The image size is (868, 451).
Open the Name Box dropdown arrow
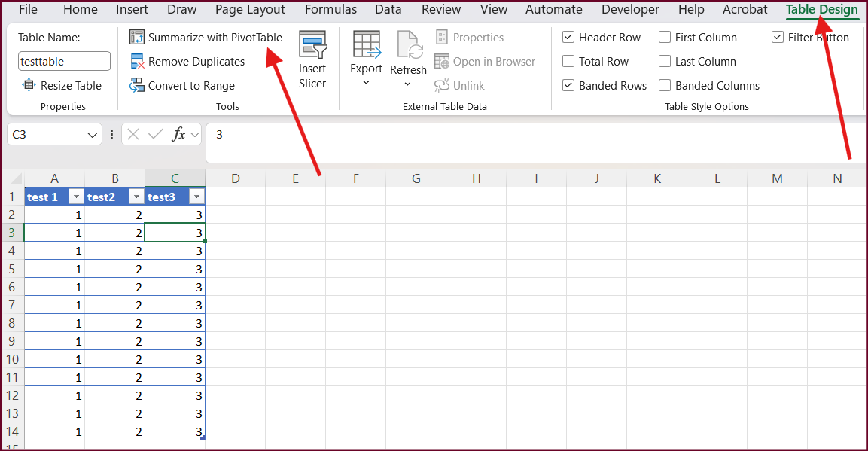point(93,135)
